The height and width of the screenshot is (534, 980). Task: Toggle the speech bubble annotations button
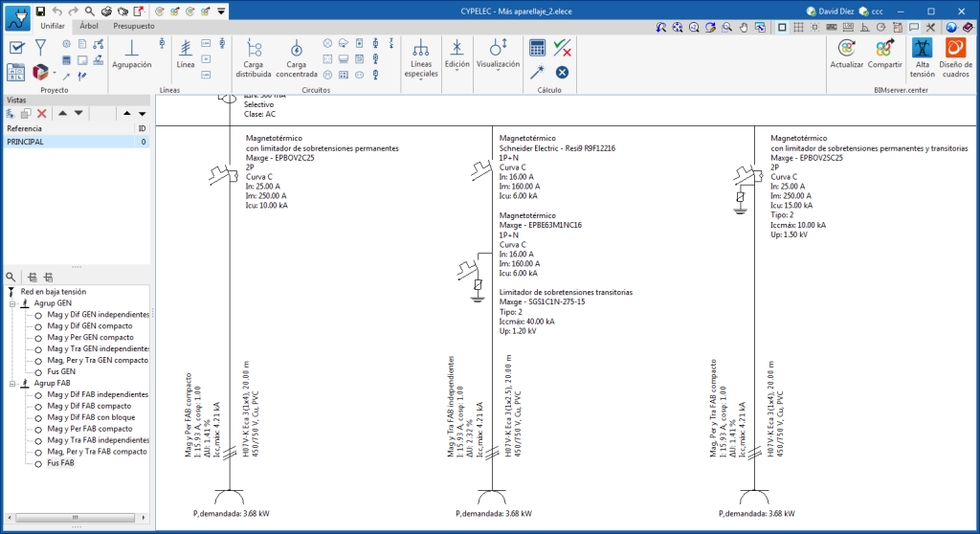point(914,28)
